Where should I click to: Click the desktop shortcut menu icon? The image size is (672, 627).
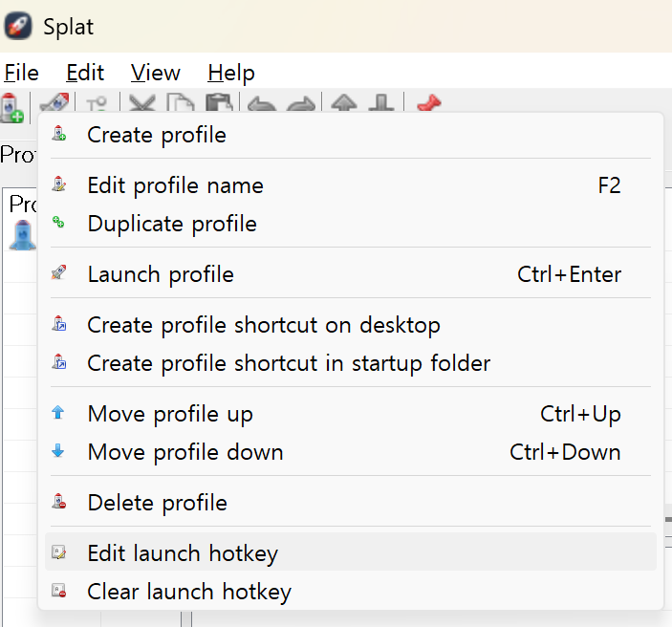tap(59, 323)
